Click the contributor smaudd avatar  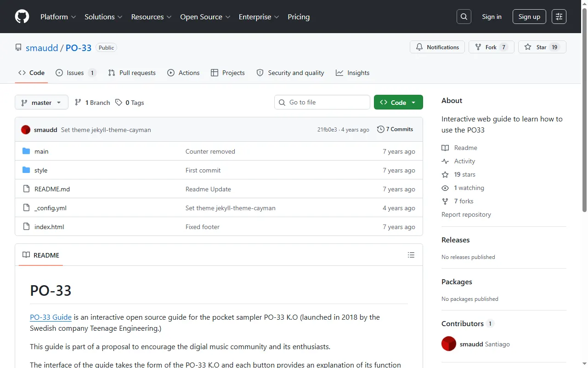click(449, 344)
